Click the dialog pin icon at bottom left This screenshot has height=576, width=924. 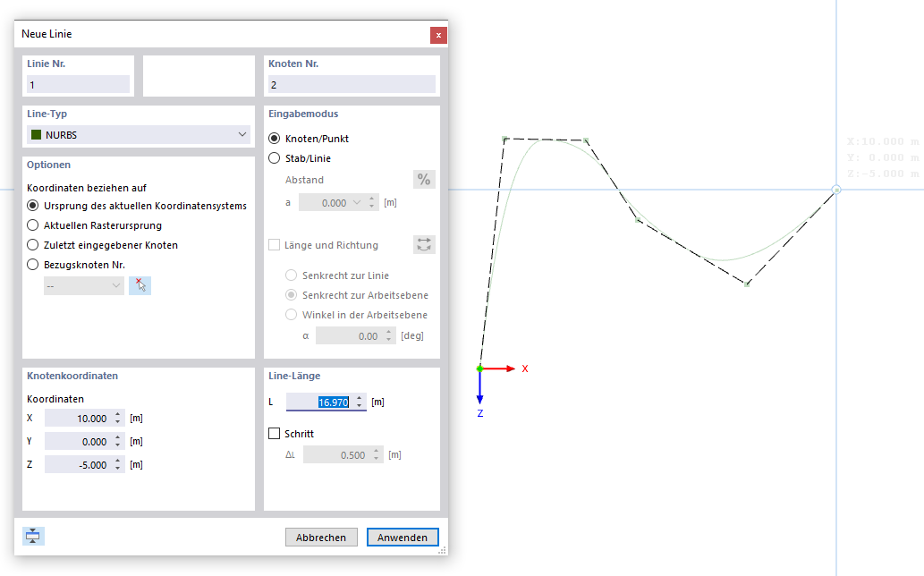pyautogui.click(x=33, y=536)
